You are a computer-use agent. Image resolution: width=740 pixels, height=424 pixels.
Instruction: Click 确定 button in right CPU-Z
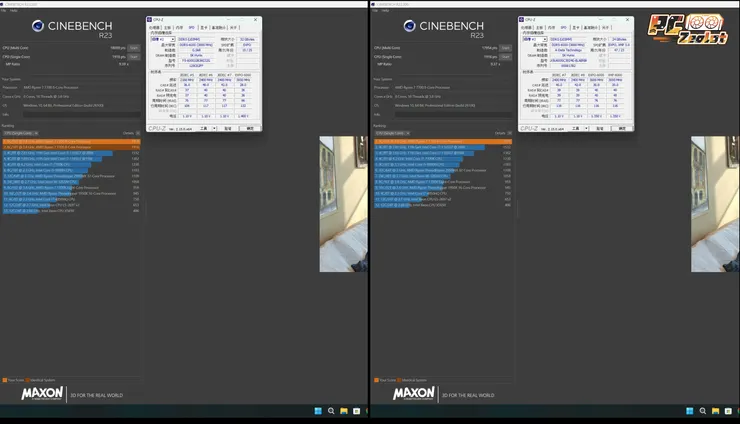622,128
